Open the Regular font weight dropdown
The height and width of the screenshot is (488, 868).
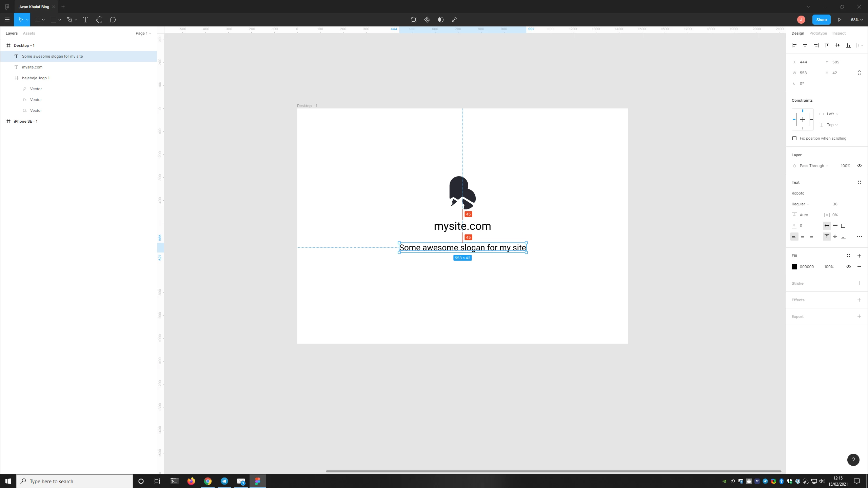click(x=800, y=204)
